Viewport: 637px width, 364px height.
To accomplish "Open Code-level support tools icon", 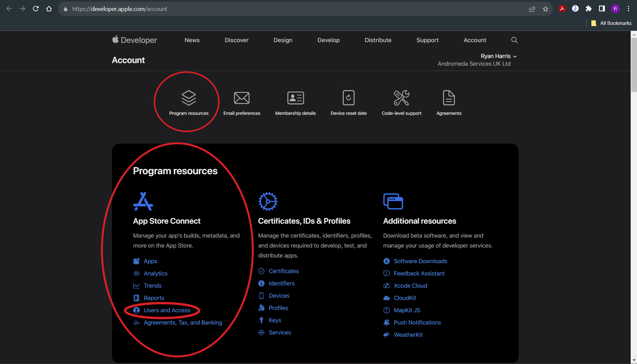I will (402, 98).
